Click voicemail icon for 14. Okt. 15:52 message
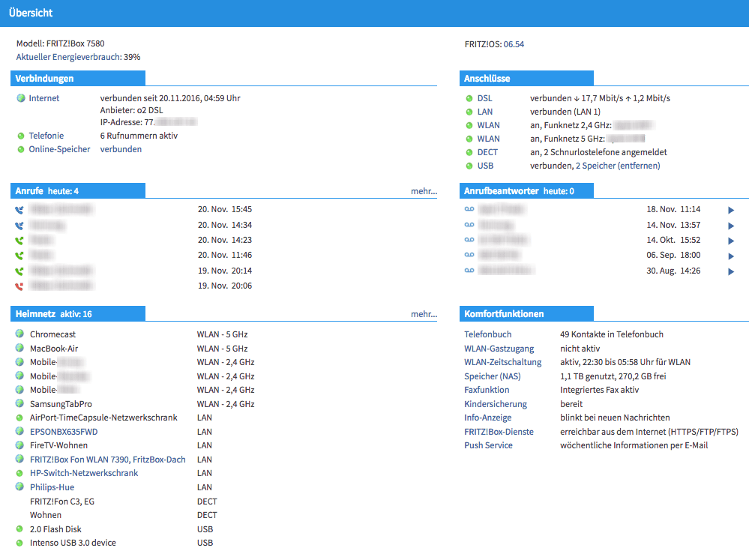 [x=469, y=239]
